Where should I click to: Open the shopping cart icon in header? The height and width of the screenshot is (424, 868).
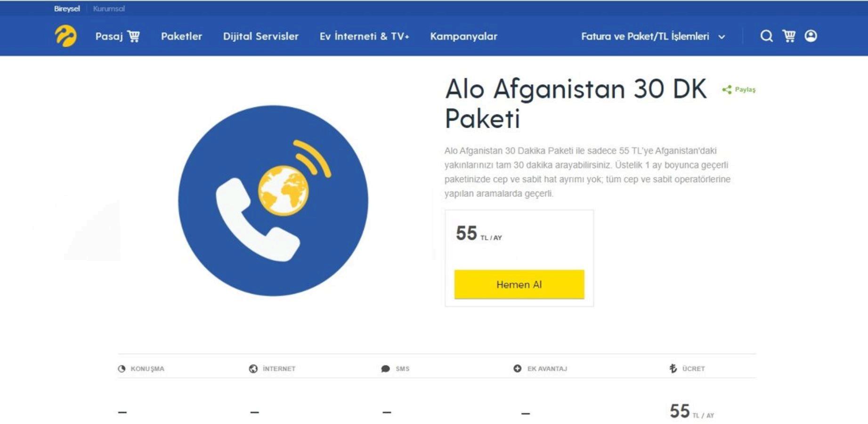coord(789,36)
